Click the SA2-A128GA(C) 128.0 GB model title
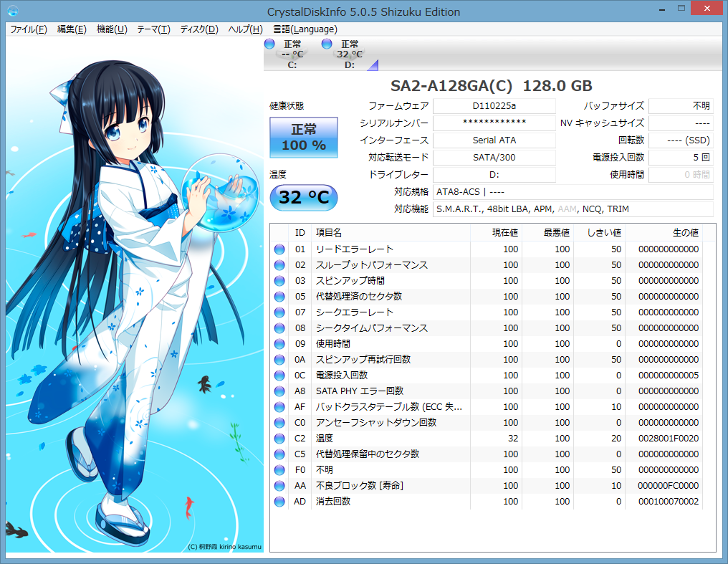Screen dimensions: 728x564 click(x=491, y=86)
